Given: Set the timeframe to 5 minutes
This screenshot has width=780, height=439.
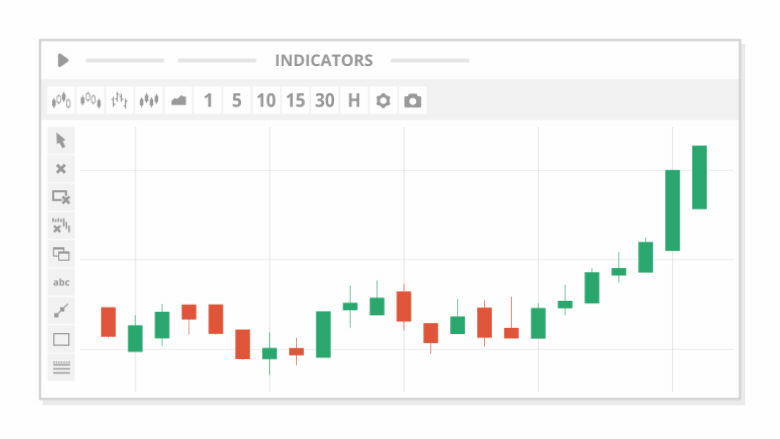Looking at the screenshot, I should click(237, 100).
